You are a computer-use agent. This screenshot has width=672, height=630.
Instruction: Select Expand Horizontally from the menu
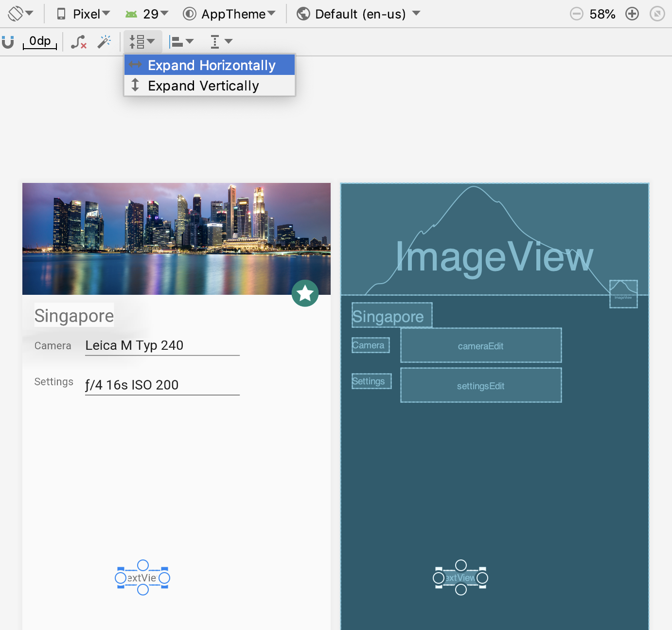point(211,65)
